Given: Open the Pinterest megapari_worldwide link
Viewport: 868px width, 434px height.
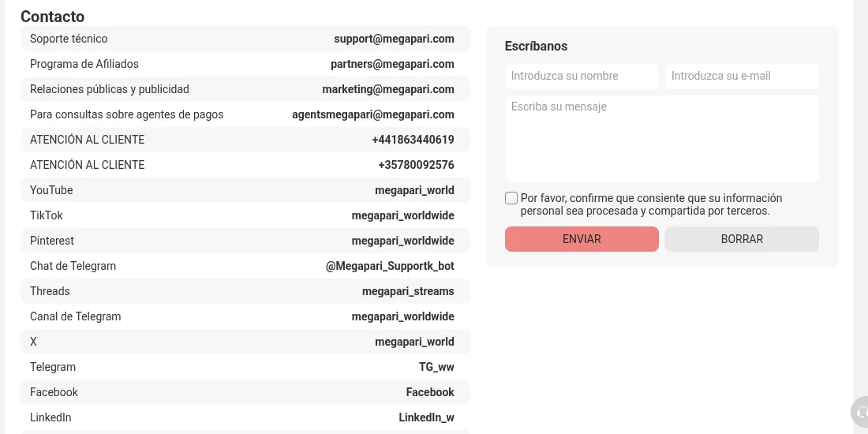Looking at the screenshot, I should coord(403,241).
